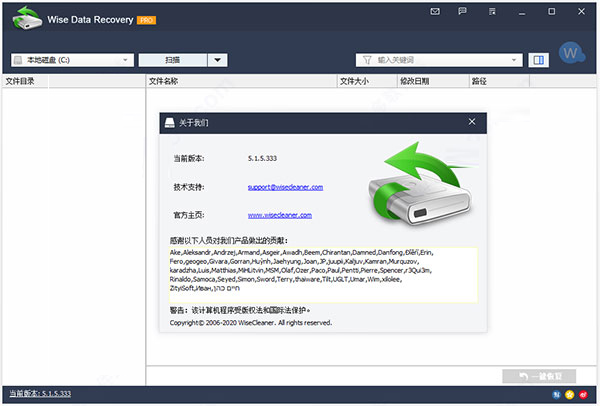Image resolution: width=600 pixels, height=406 pixels.
Task: Minimize the Wise Data Recovery window
Action: tap(522, 12)
